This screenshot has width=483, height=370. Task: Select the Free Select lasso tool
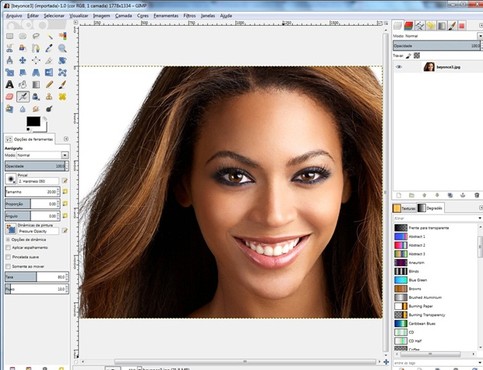[36, 36]
